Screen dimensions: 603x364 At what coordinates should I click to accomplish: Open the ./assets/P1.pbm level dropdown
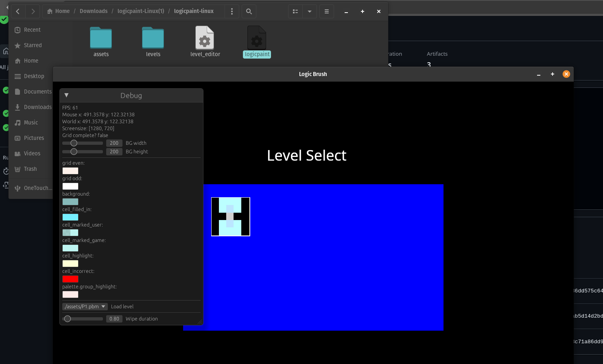pyautogui.click(x=85, y=307)
